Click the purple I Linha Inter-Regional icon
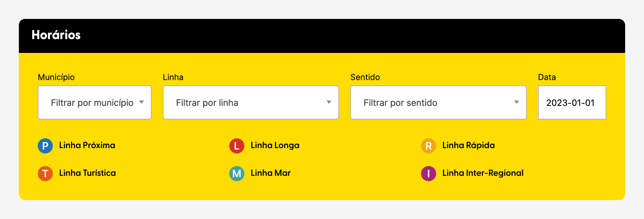644x219 pixels. pyautogui.click(x=429, y=174)
